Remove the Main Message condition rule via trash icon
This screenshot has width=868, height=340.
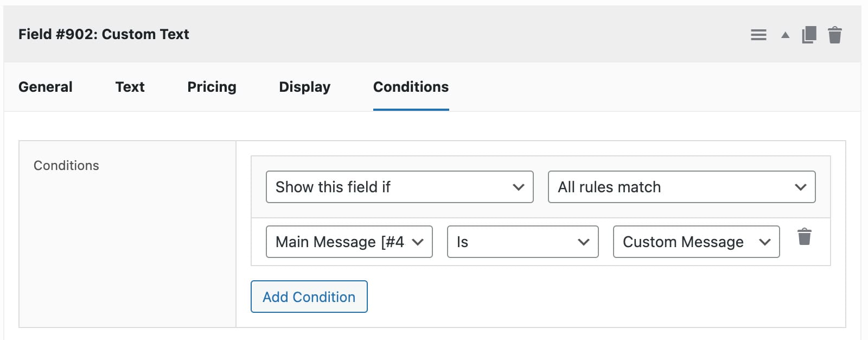pyautogui.click(x=805, y=237)
